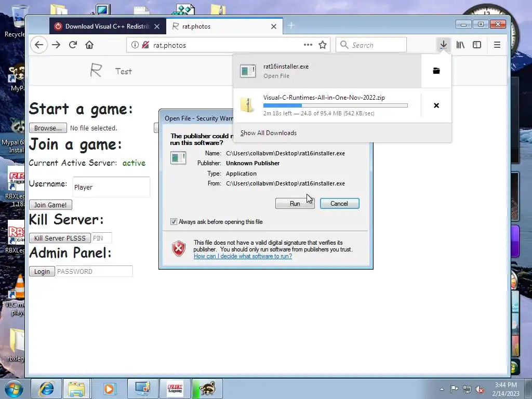Open Windows Media Player taskbar icon

(x=109, y=389)
